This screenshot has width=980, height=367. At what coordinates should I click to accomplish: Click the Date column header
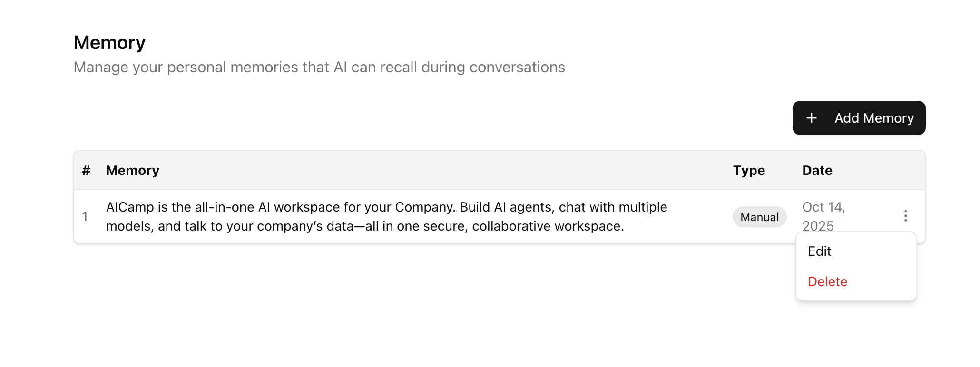817,170
